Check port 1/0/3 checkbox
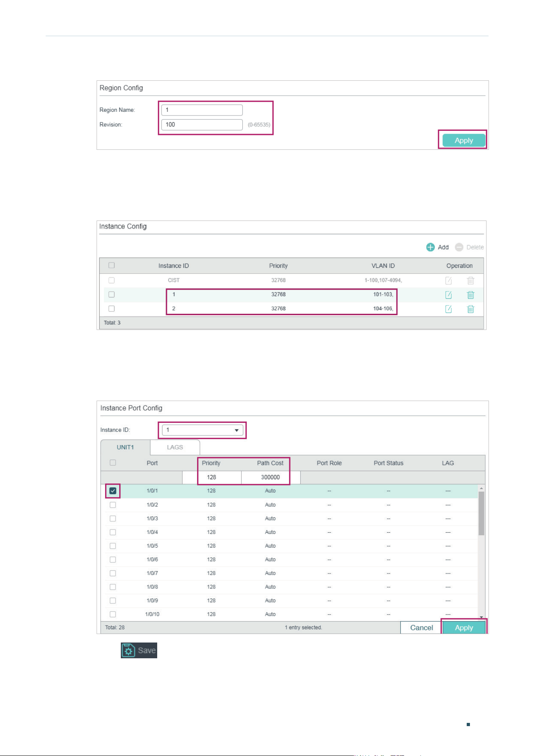The image size is (535, 756). pos(113,519)
